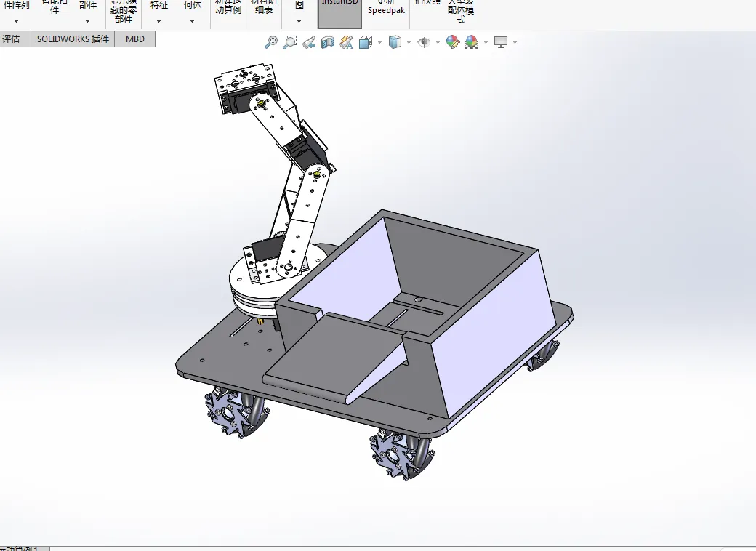Expand the Hide/Show Items dropdown arrow
This screenshot has width=756, height=551.
coord(438,42)
